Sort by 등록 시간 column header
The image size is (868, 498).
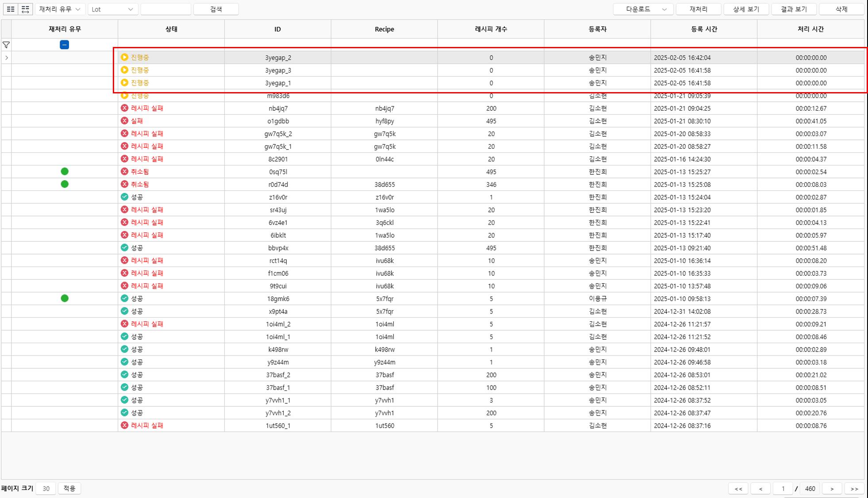(x=703, y=29)
